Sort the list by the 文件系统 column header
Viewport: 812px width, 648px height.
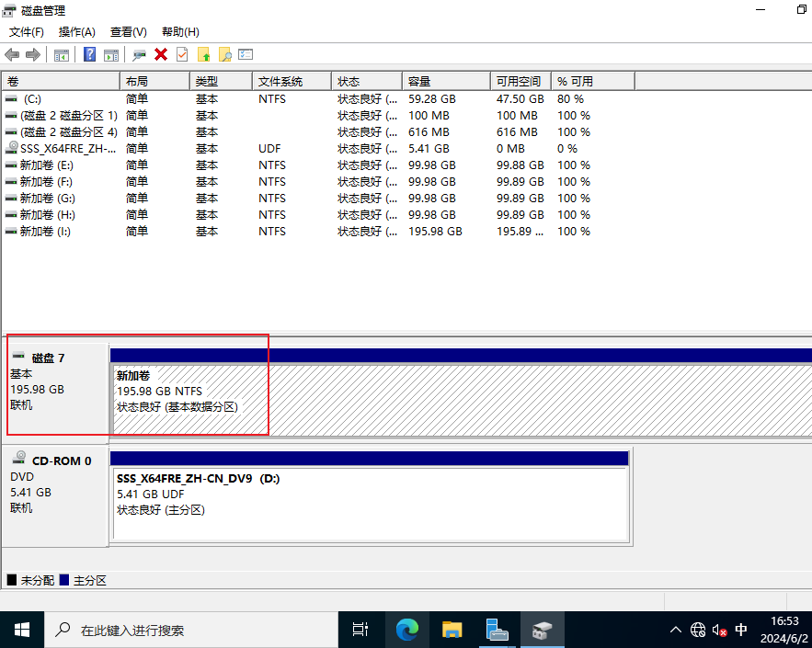(x=280, y=82)
